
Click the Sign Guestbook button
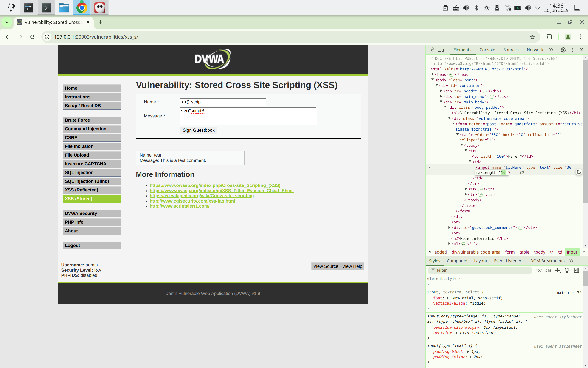tap(198, 130)
